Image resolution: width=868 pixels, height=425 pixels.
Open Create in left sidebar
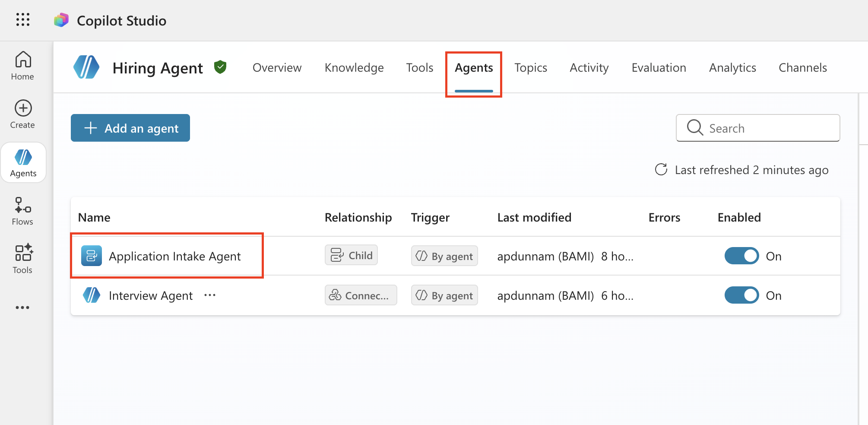click(x=23, y=114)
